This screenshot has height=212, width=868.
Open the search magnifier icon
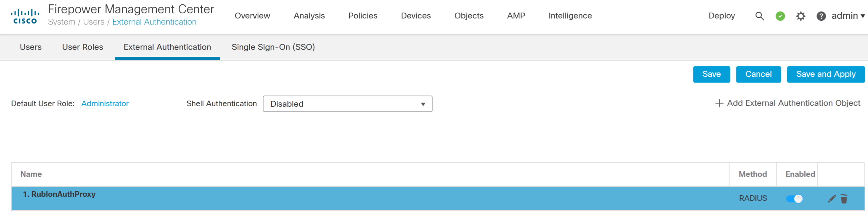[x=759, y=16]
